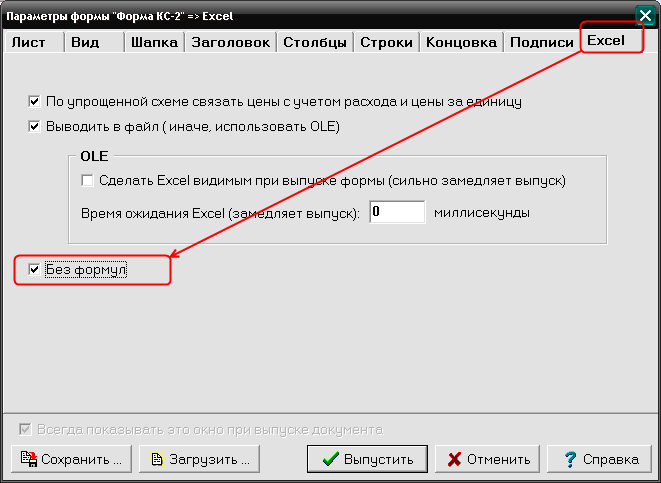Close the form parameters dialog window

point(645,15)
